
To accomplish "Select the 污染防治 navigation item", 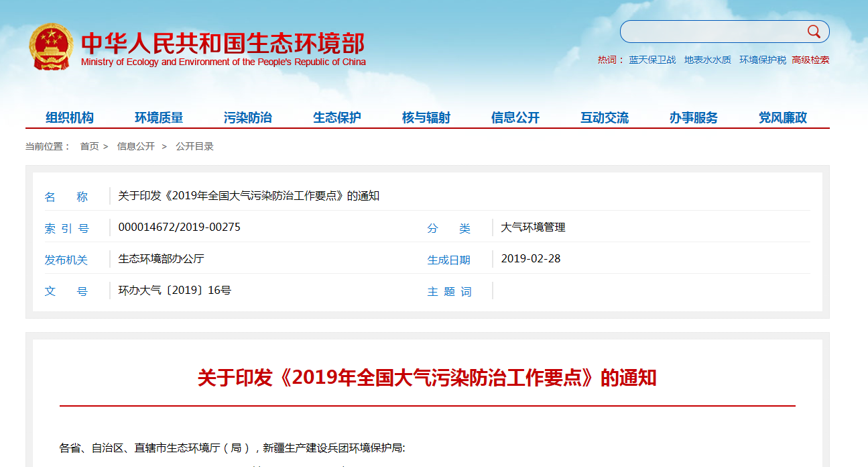I will pos(248,118).
